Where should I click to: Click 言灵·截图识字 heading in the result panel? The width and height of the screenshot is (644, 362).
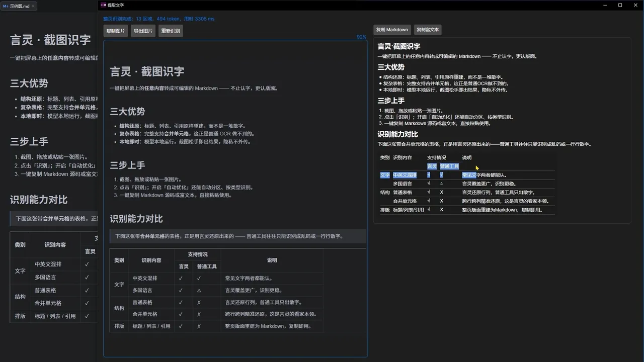coord(399,46)
